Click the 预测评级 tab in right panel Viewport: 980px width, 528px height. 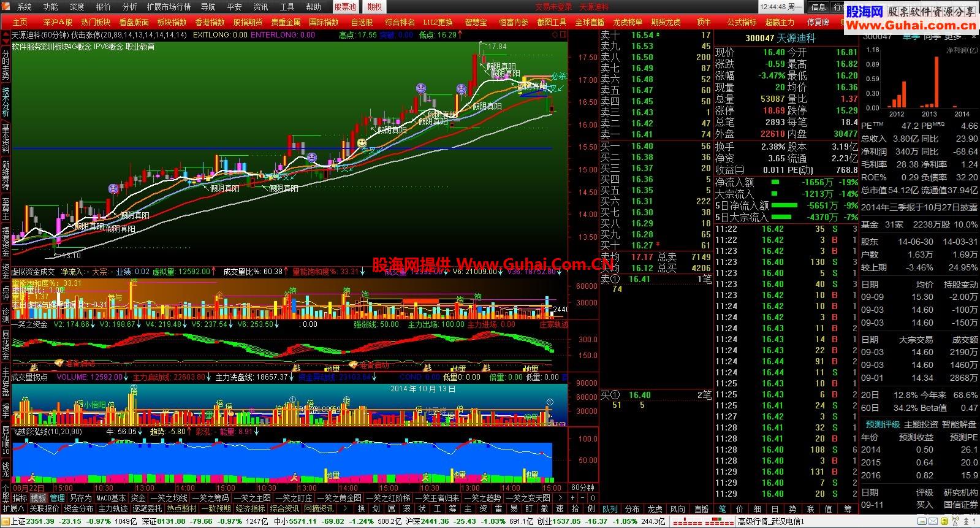coord(883,424)
